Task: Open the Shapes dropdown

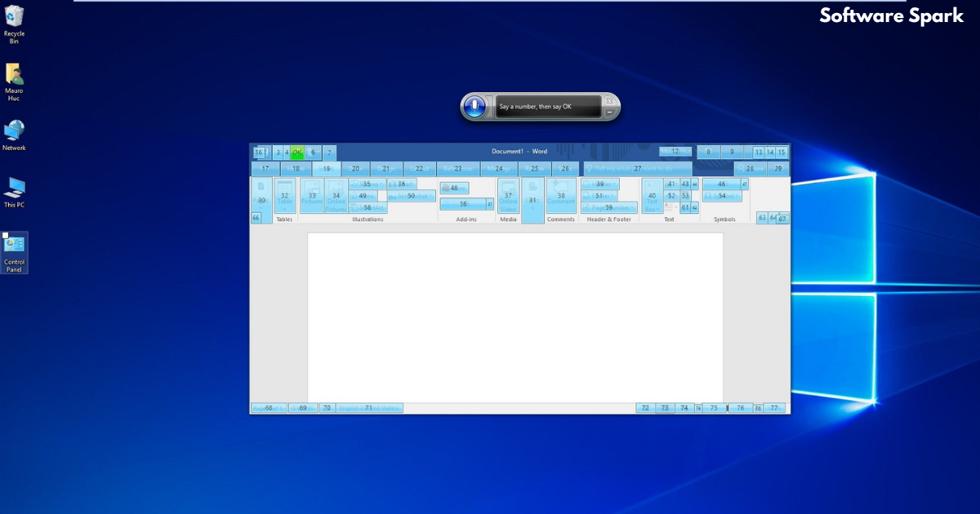Action: click(367, 184)
